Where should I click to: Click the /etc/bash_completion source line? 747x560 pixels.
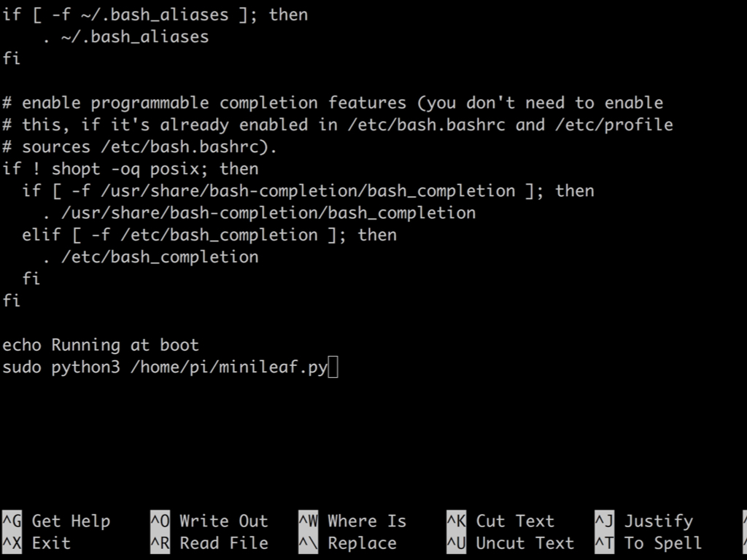pos(150,257)
